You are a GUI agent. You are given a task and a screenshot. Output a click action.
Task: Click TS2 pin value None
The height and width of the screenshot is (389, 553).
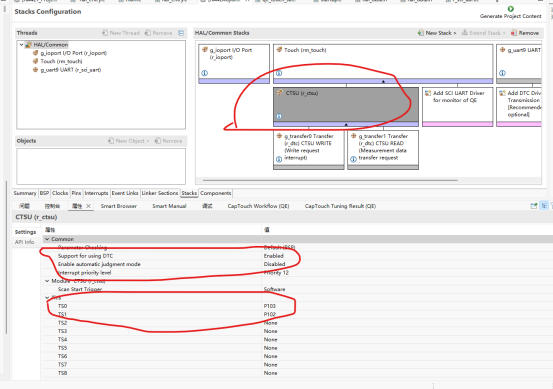tap(271, 323)
